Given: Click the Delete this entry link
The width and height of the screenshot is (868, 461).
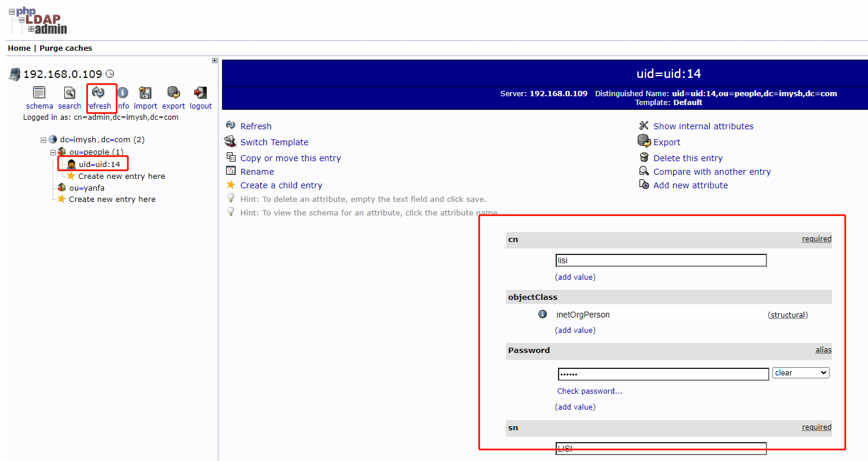Looking at the screenshot, I should (x=687, y=158).
